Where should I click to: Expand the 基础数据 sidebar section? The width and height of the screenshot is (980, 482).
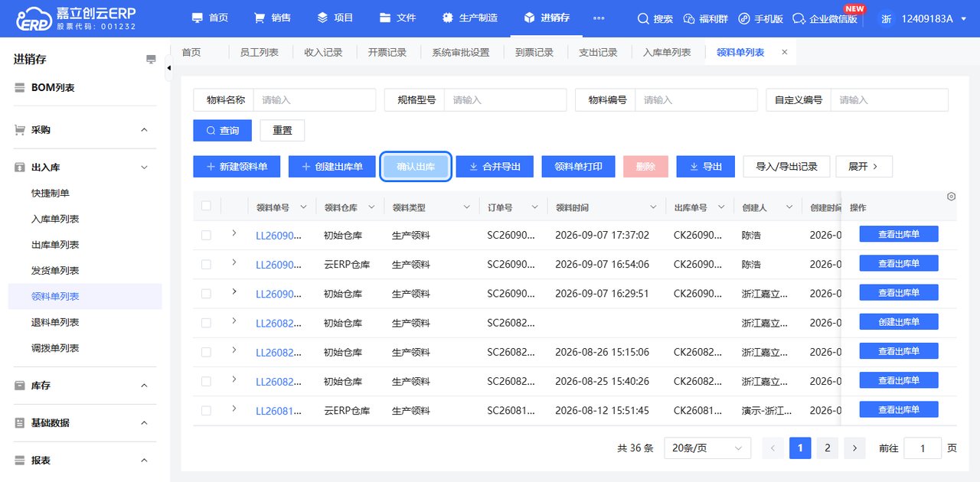80,423
